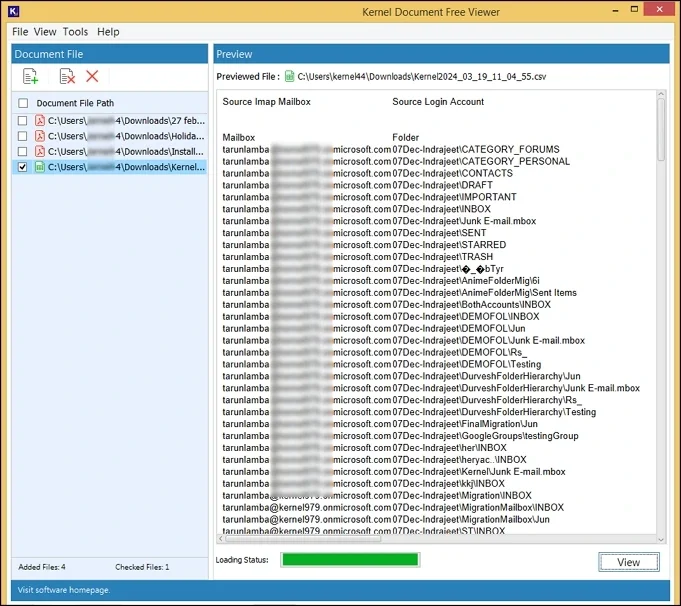
Task: Click the red X remove-all icon
Action: [x=92, y=76]
